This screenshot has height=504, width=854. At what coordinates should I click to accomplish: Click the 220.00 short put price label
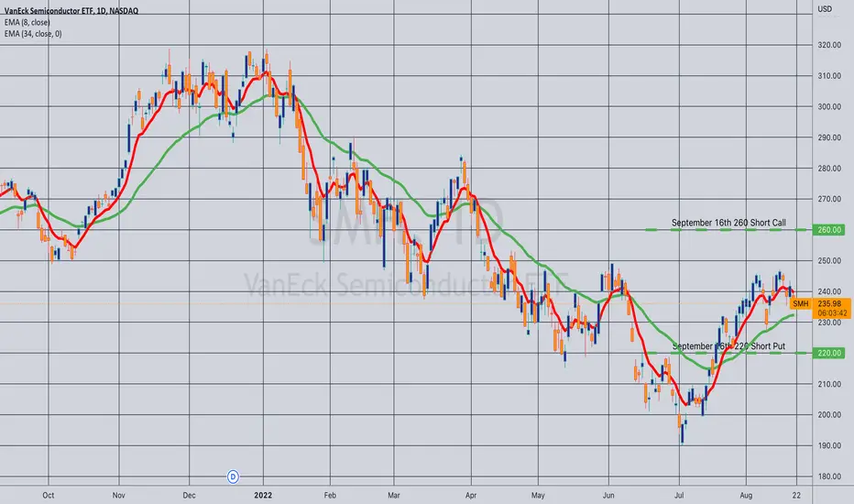click(x=829, y=353)
